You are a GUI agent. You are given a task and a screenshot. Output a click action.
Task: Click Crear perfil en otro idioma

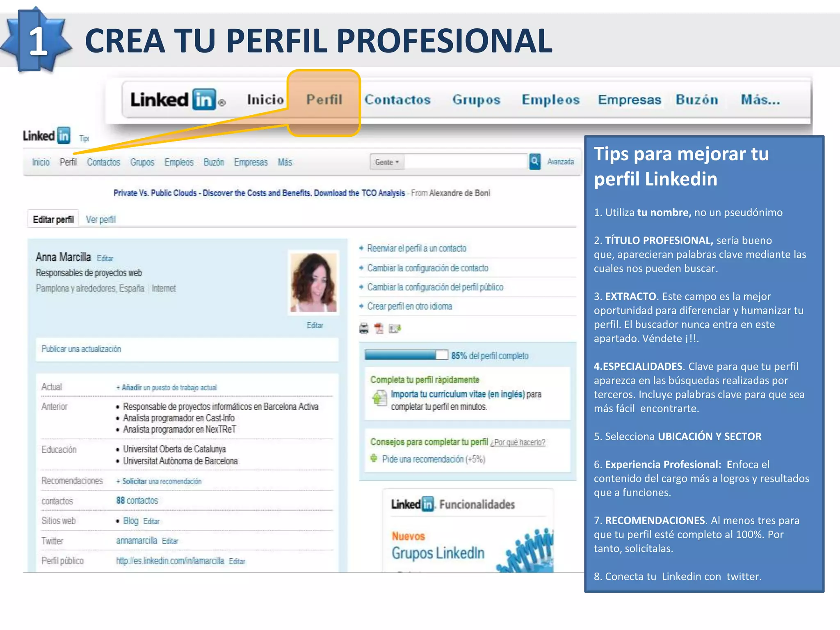point(410,306)
